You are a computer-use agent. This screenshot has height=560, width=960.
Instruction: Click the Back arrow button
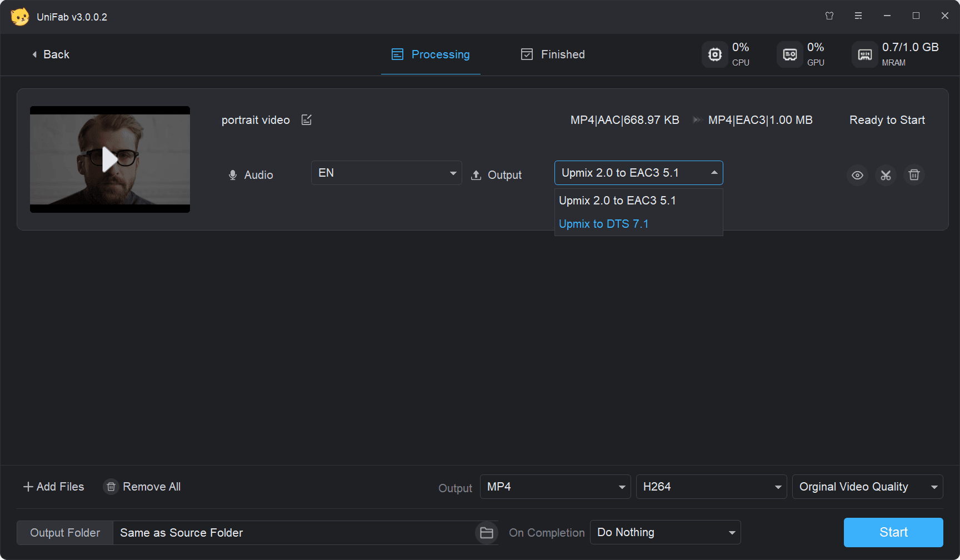pyautogui.click(x=50, y=54)
